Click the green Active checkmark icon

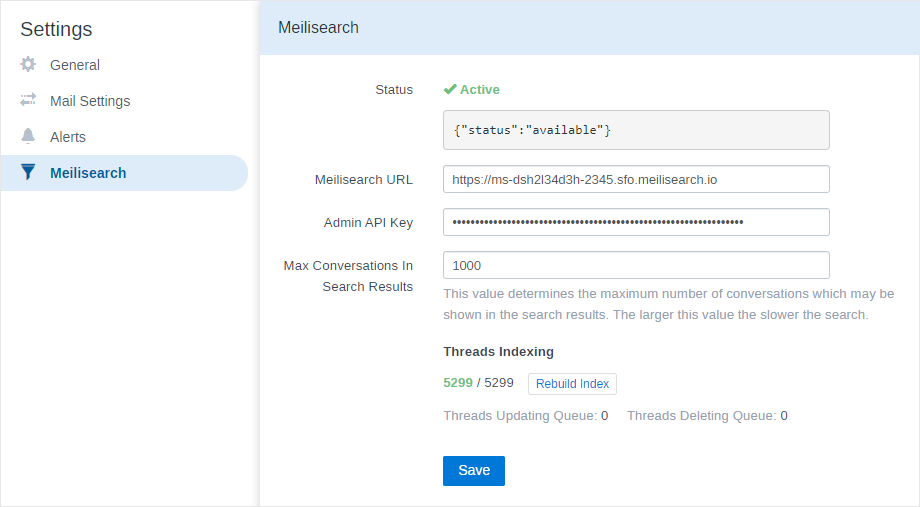[x=450, y=89]
